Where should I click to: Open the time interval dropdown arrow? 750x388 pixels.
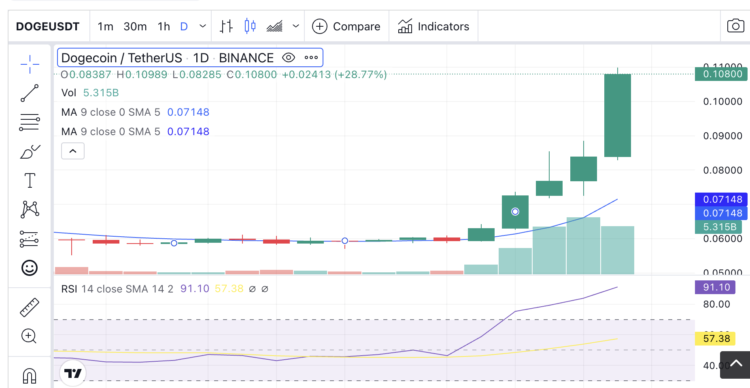pyautogui.click(x=203, y=26)
